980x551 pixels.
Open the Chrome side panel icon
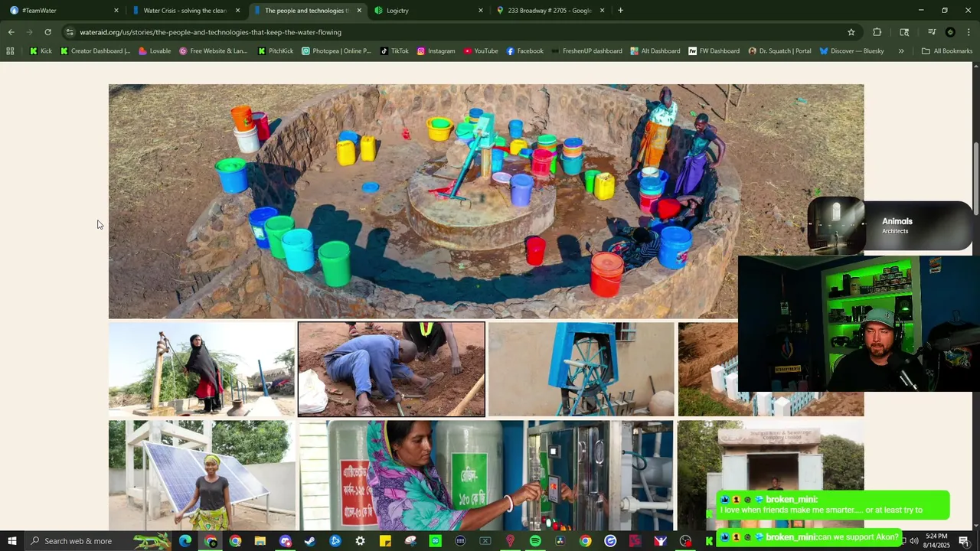[x=904, y=32]
